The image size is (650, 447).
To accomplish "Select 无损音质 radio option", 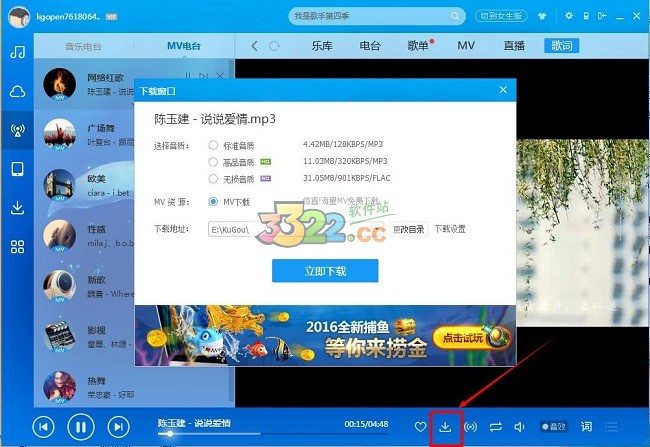I will [213, 179].
